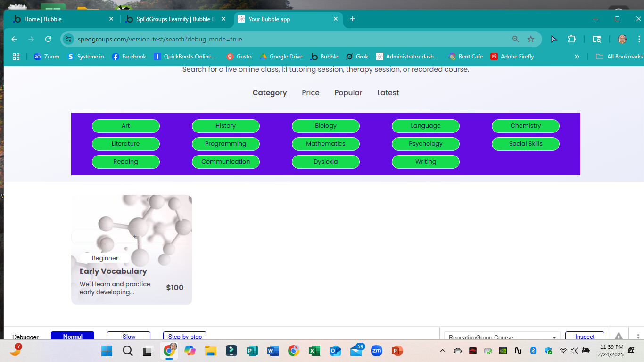Filter courses by Chemistry category
The height and width of the screenshot is (362, 644).
(x=526, y=126)
